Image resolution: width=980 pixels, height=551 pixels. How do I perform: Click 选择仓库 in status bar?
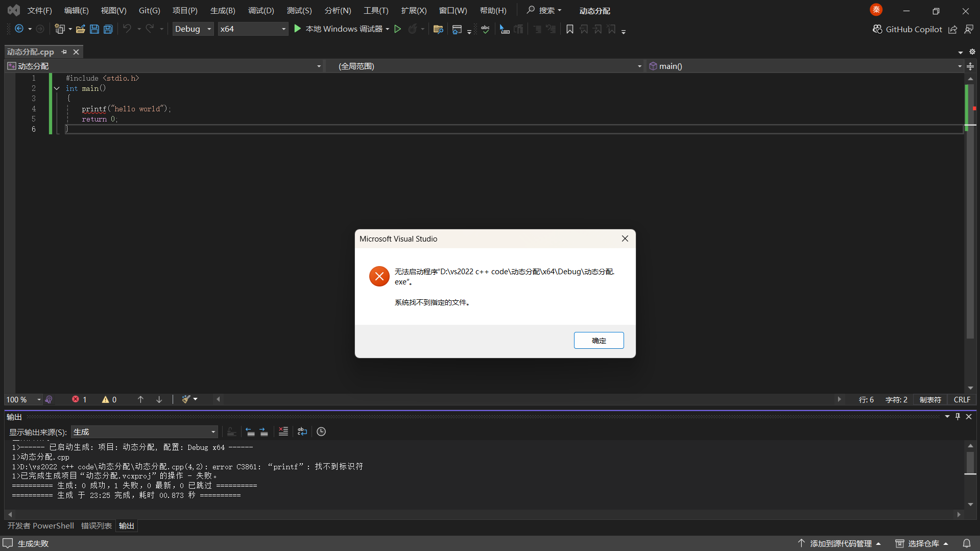[x=922, y=543]
